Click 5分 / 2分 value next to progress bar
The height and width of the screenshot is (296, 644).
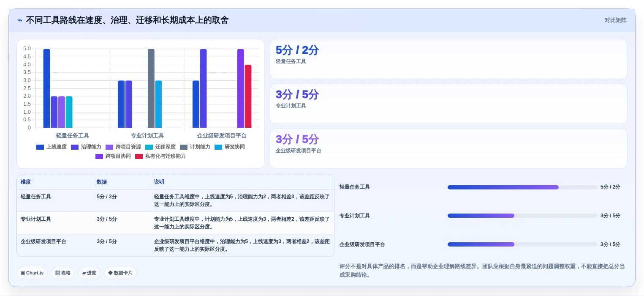[610, 187]
